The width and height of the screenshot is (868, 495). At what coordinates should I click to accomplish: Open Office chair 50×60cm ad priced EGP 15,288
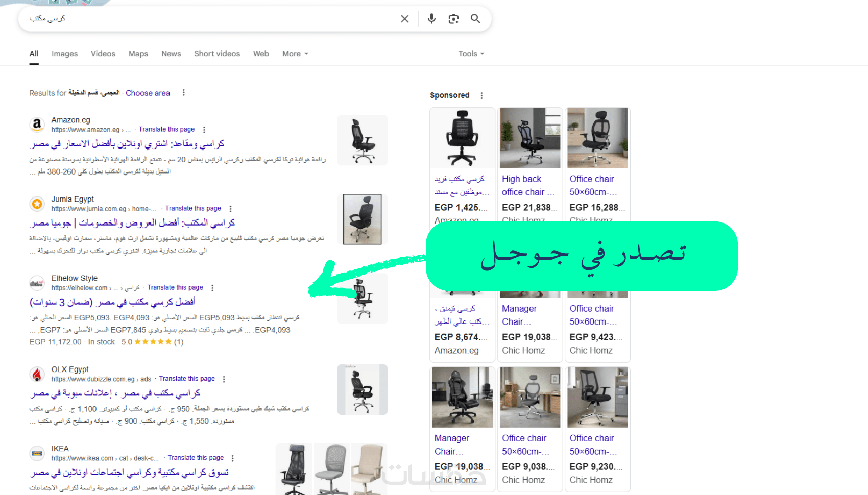593,186
